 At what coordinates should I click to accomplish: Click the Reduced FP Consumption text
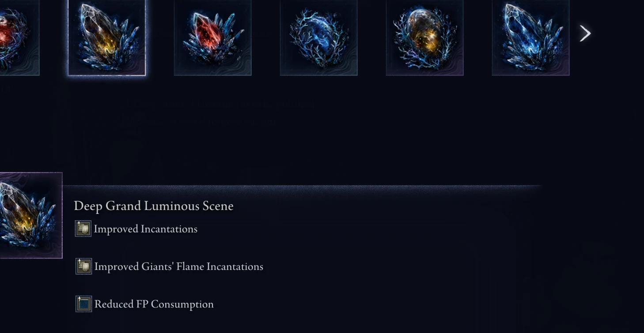click(x=154, y=304)
